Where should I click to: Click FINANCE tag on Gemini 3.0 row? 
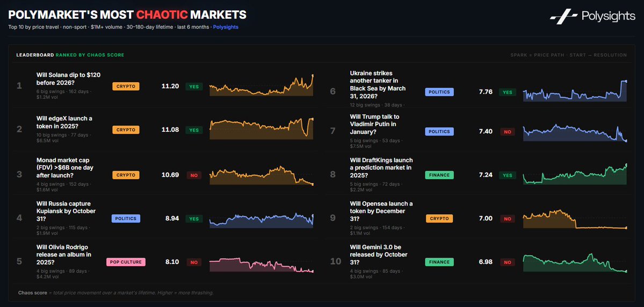point(439,262)
